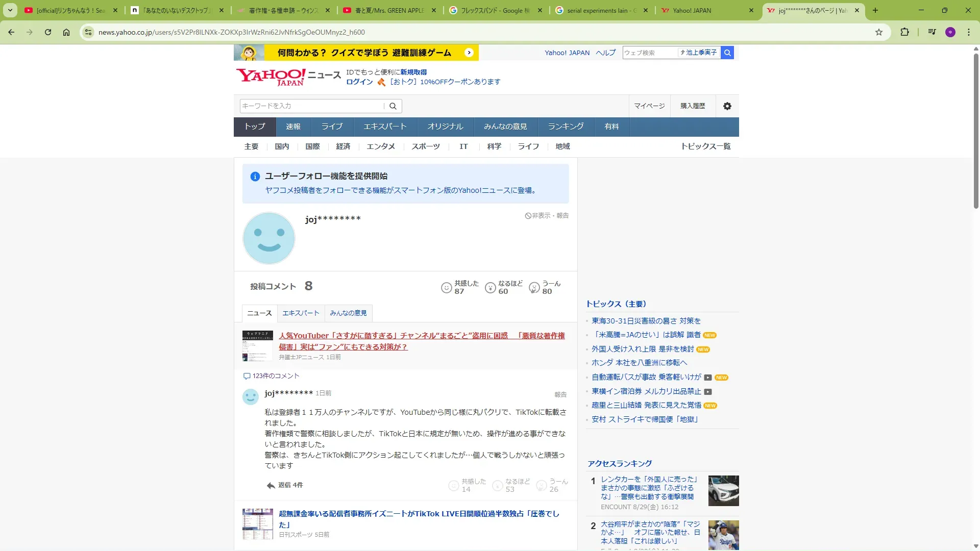Open the tab search dropdown arrow

pos(10,10)
